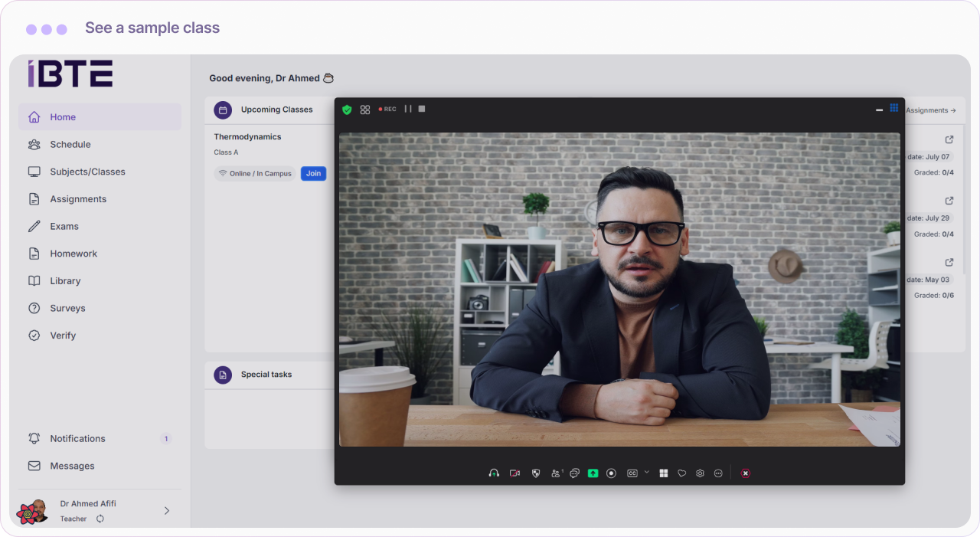Screen dimensions: 980x537
Task: Turn on the disabled camera in meeting toolbar
Action: click(x=514, y=473)
